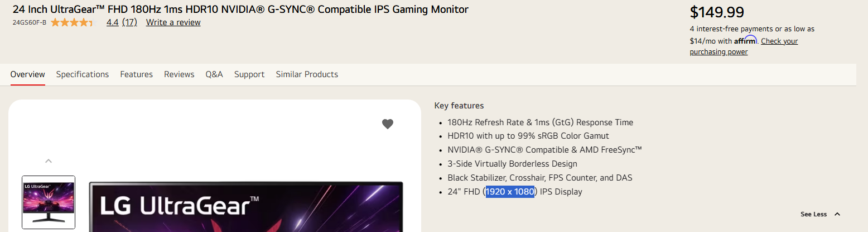This screenshot has width=868, height=232.
Task: Click the Write a review link
Action: coord(173,22)
